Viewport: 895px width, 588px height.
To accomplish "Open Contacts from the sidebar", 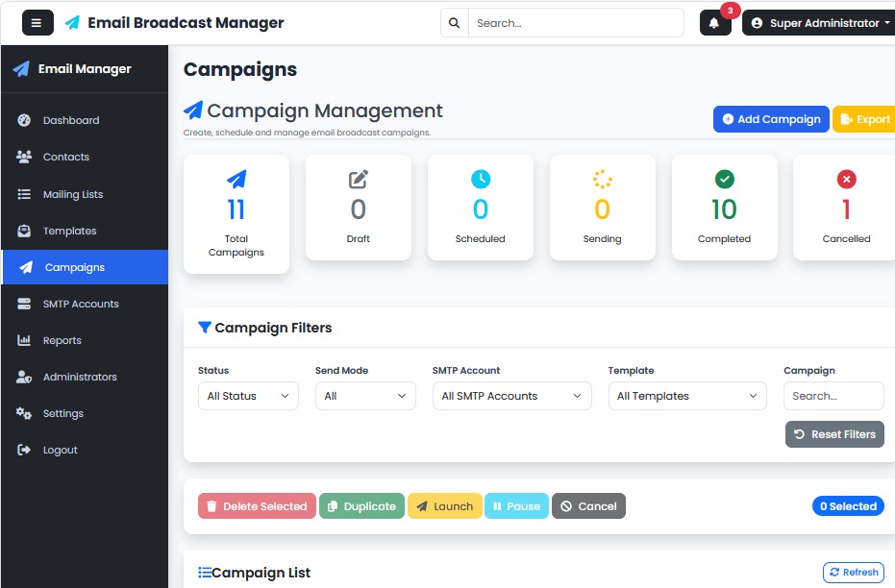I will point(85,157).
